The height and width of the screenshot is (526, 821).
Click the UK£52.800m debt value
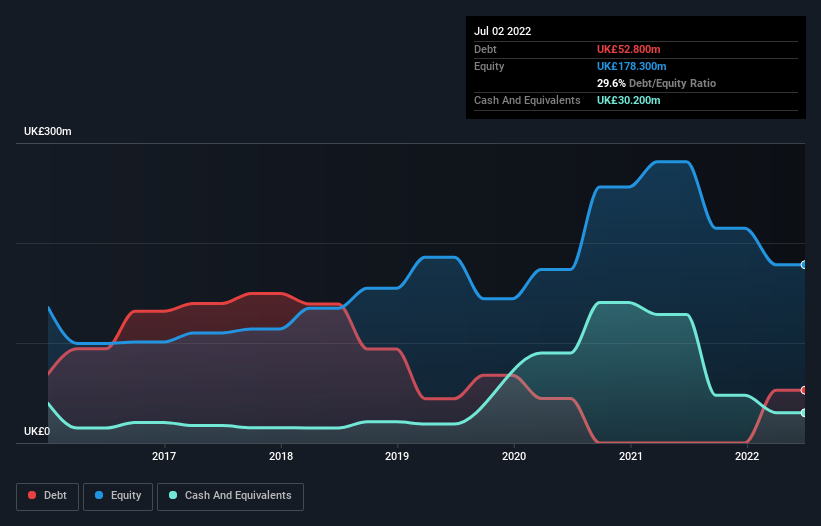(628, 49)
